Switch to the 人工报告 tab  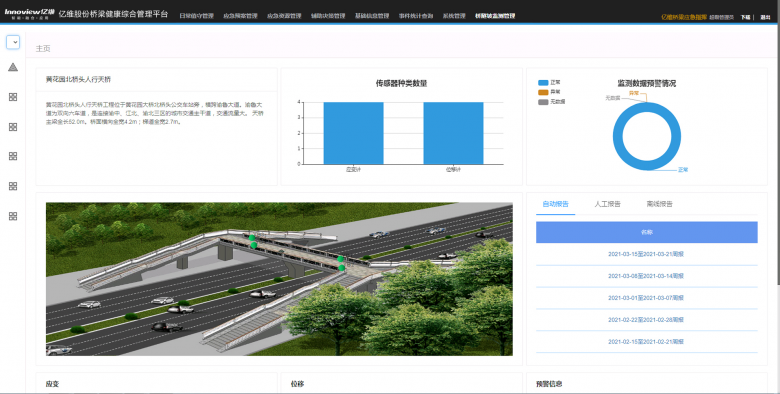pyautogui.click(x=607, y=204)
